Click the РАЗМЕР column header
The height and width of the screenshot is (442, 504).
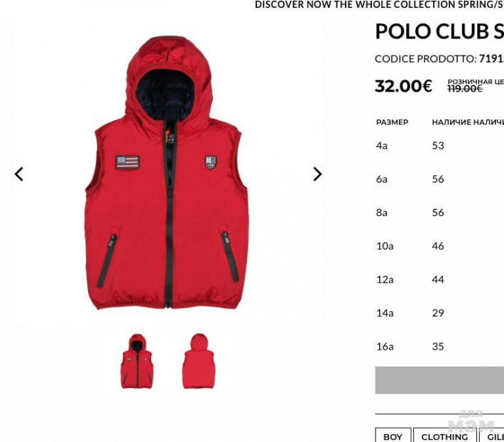(x=392, y=122)
